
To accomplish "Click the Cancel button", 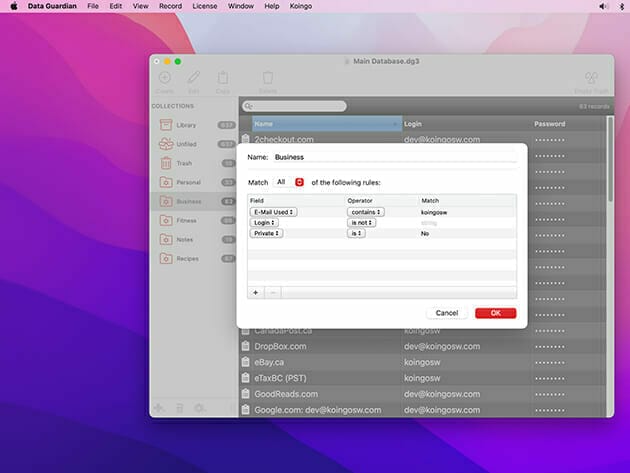I will click(x=447, y=313).
